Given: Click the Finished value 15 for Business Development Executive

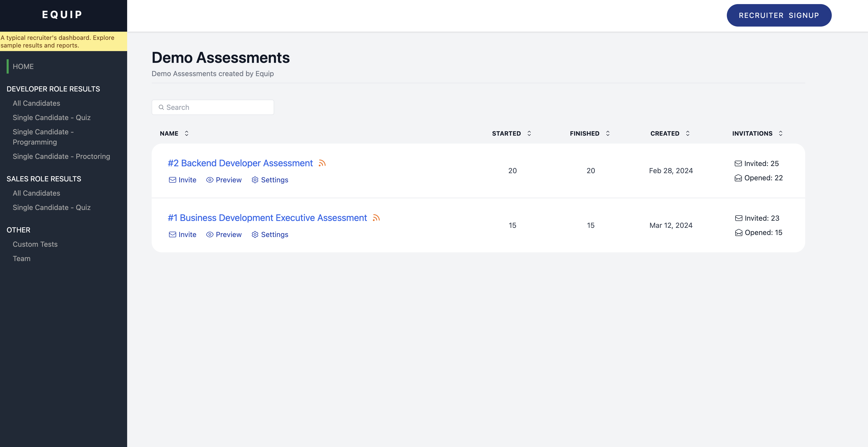Looking at the screenshot, I should coord(591,225).
